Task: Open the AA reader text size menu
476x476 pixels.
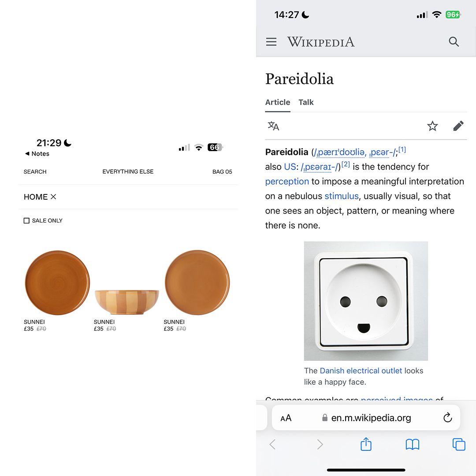Action: (286, 418)
